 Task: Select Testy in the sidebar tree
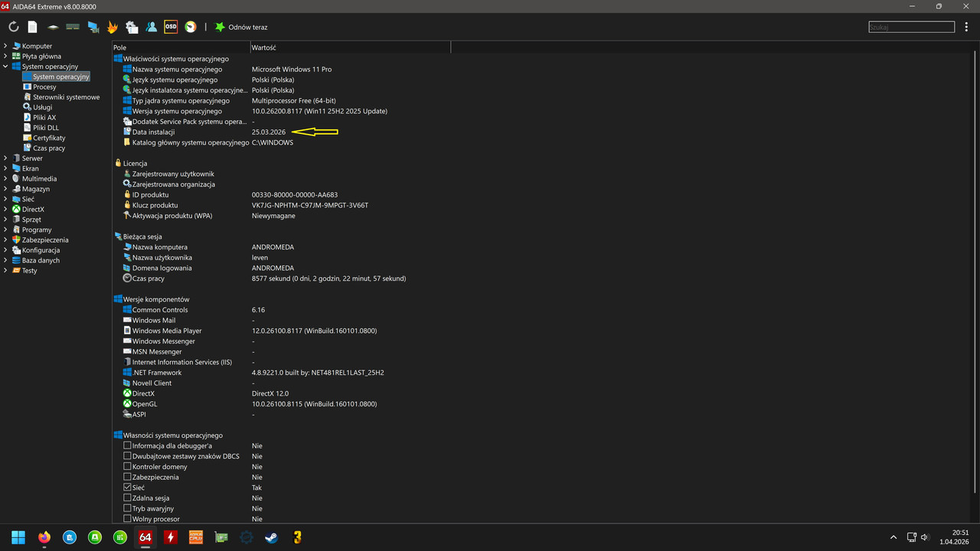29,270
